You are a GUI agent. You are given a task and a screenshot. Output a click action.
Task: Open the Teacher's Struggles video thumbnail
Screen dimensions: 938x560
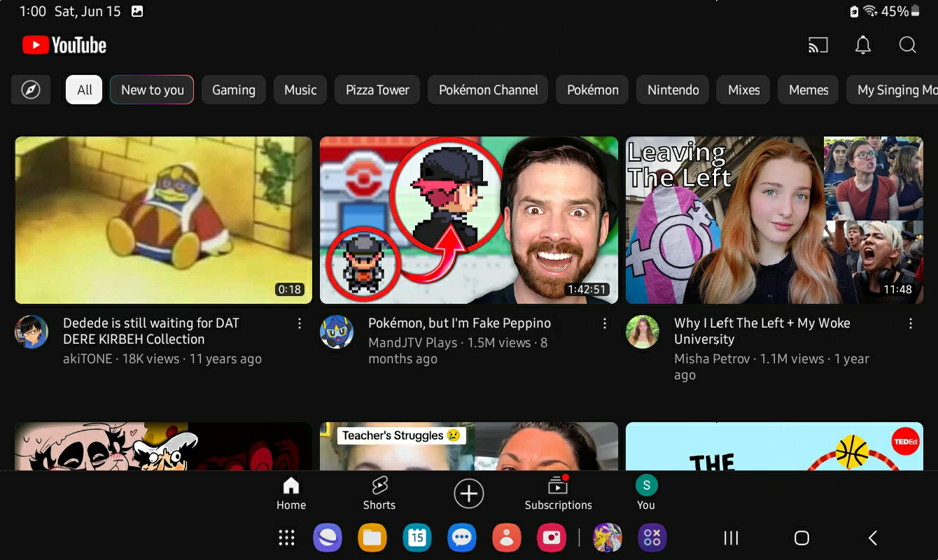[469, 446]
